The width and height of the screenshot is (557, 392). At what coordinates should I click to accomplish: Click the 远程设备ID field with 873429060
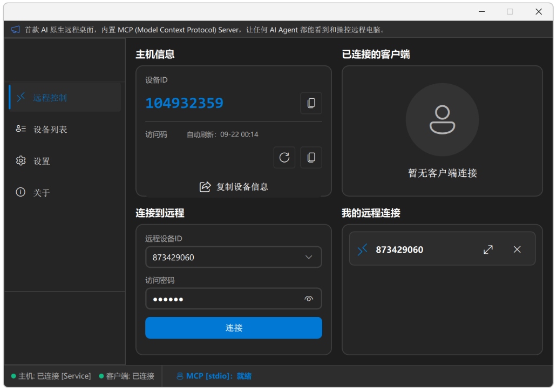(x=233, y=257)
